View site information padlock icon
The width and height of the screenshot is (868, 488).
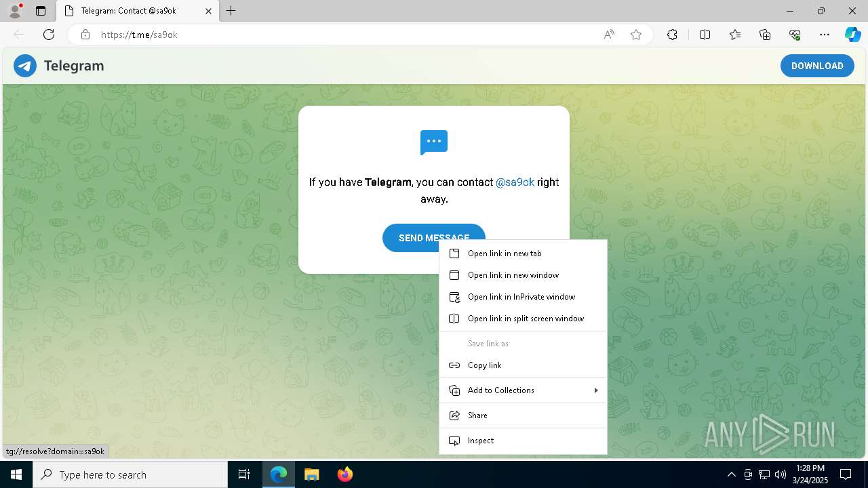point(85,35)
